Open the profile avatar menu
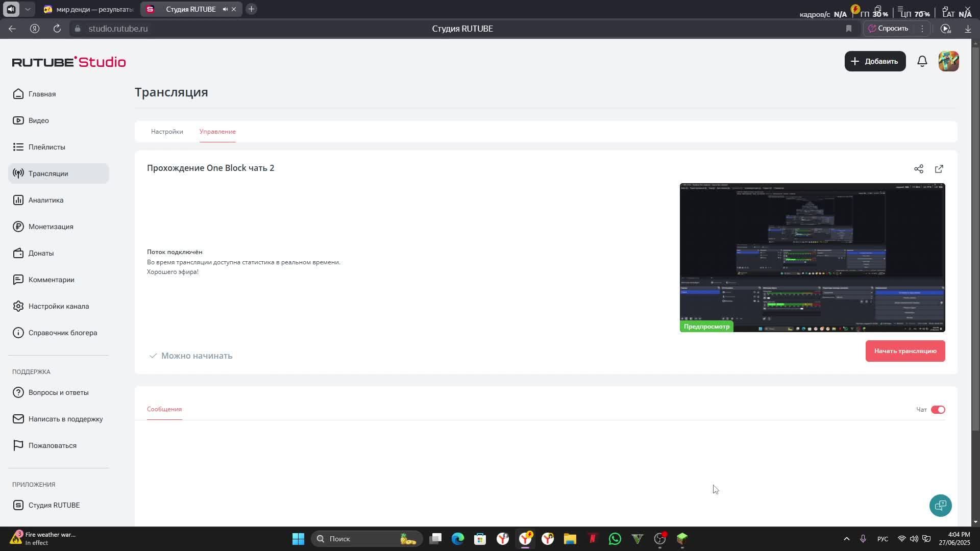Screen dimensions: 980x551 [948, 61]
